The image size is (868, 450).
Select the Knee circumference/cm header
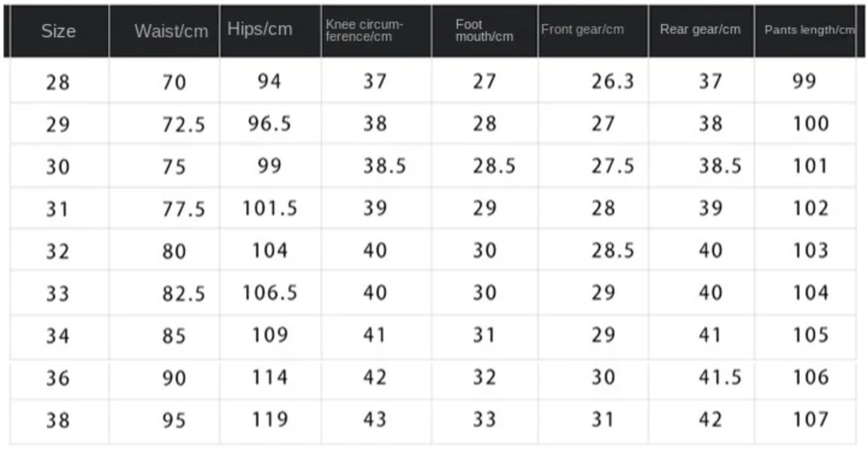click(364, 31)
